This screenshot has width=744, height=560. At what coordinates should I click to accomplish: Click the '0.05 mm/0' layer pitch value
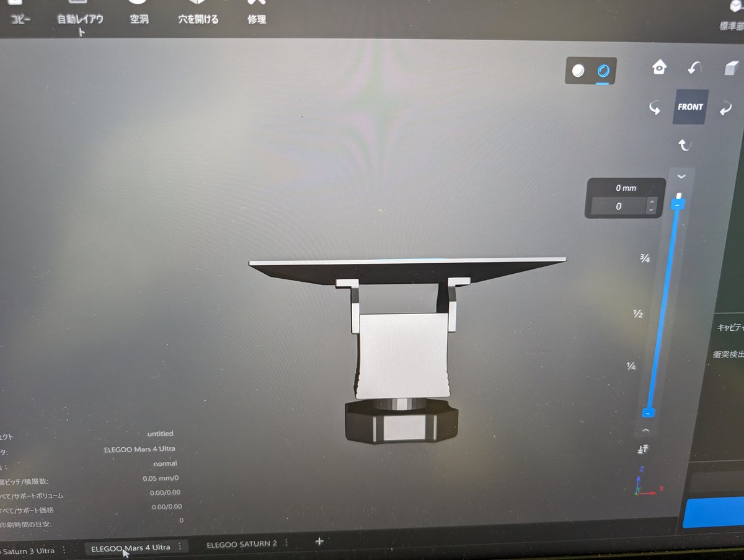160,478
